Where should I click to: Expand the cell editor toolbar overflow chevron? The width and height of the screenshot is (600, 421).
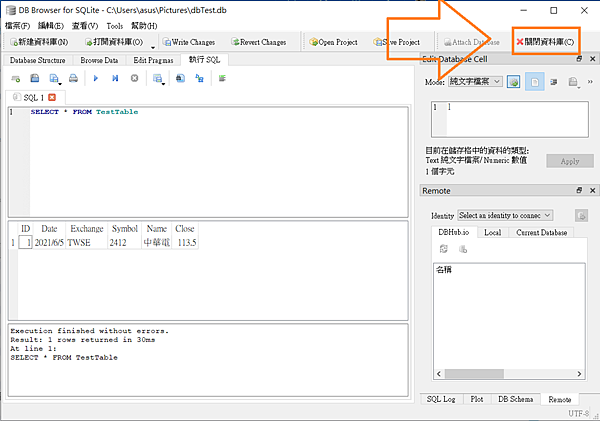[590, 82]
